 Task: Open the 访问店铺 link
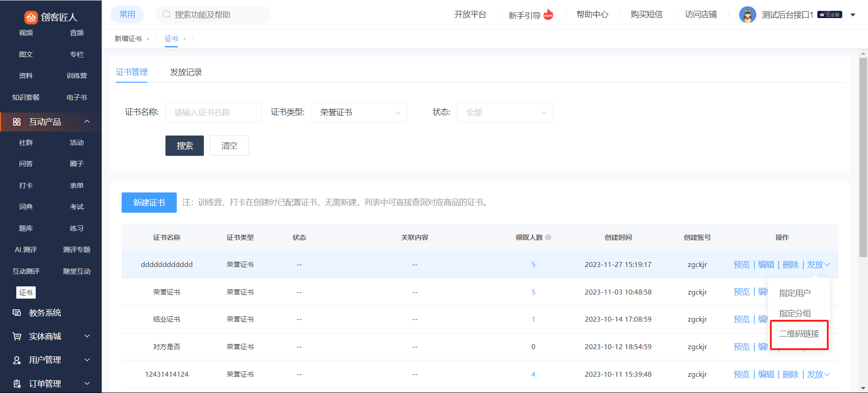coord(701,14)
